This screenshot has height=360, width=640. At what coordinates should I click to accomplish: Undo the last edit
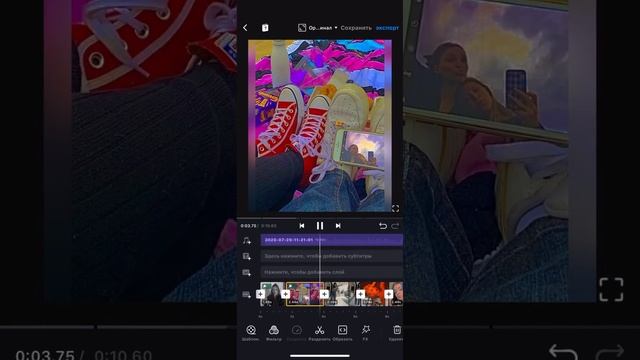pos(382,226)
